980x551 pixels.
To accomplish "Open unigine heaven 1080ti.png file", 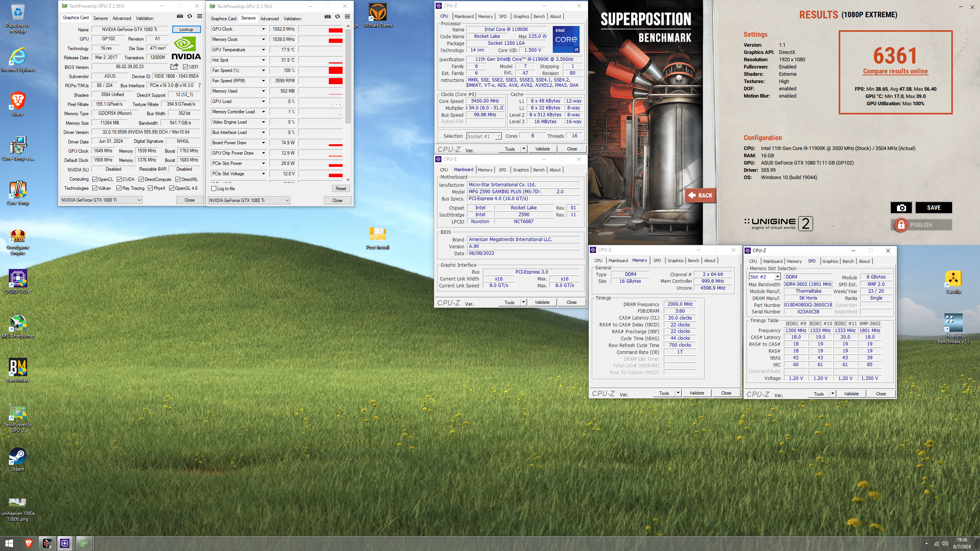I will pyautogui.click(x=18, y=509).
